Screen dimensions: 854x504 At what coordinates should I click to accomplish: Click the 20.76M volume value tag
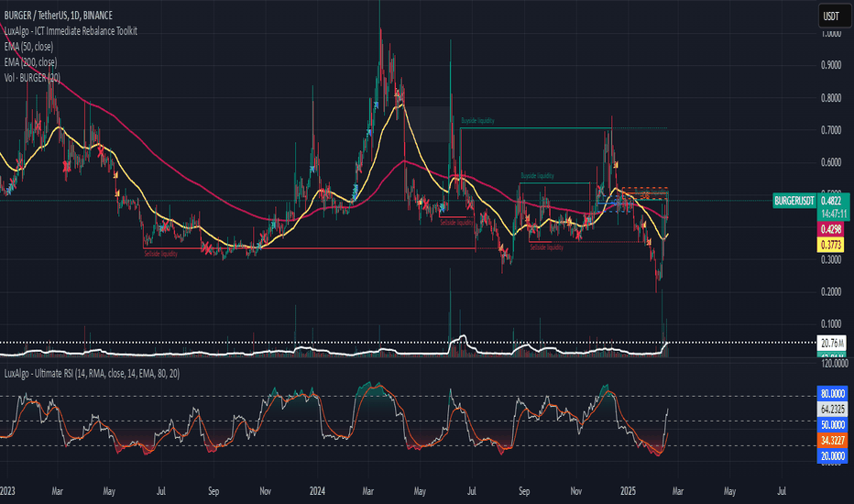[x=832, y=344]
